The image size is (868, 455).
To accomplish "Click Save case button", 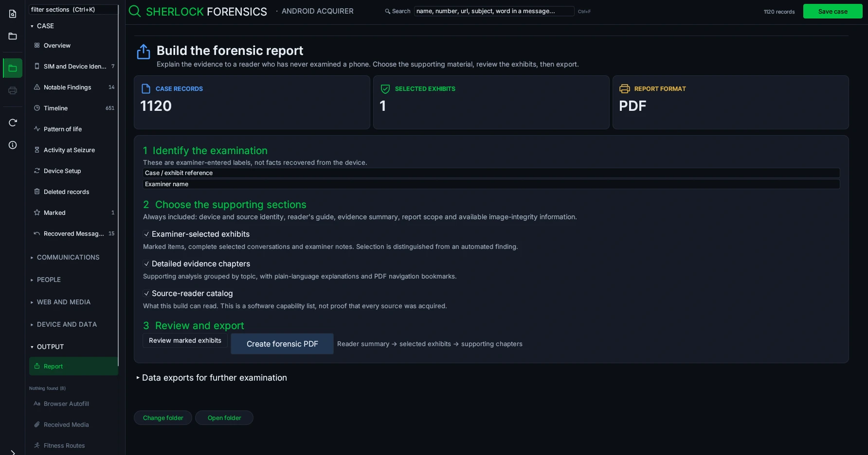I will pyautogui.click(x=832, y=11).
